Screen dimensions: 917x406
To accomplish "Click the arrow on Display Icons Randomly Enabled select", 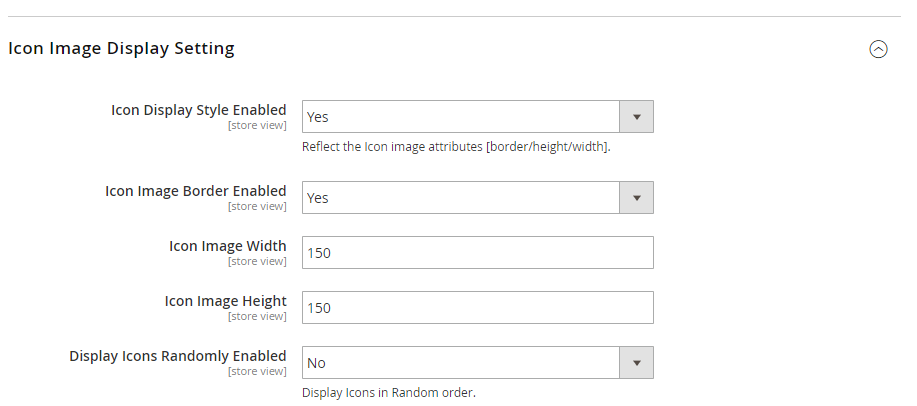I will [x=636, y=363].
